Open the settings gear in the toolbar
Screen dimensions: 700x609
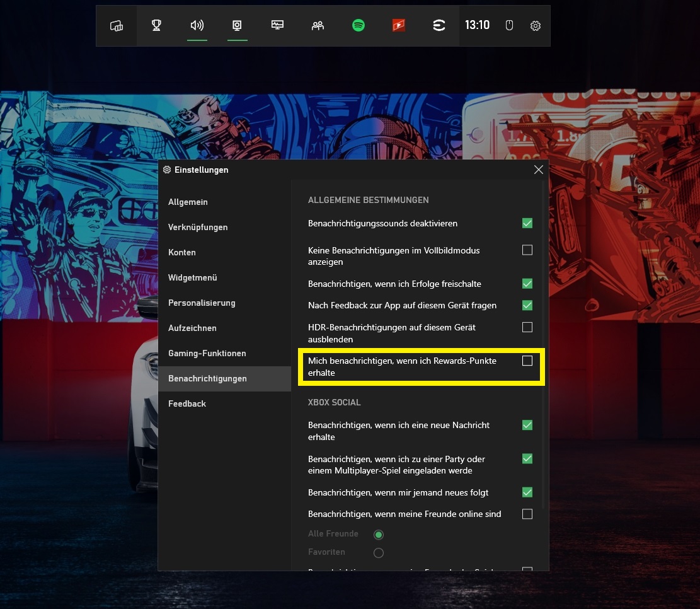[x=535, y=25]
